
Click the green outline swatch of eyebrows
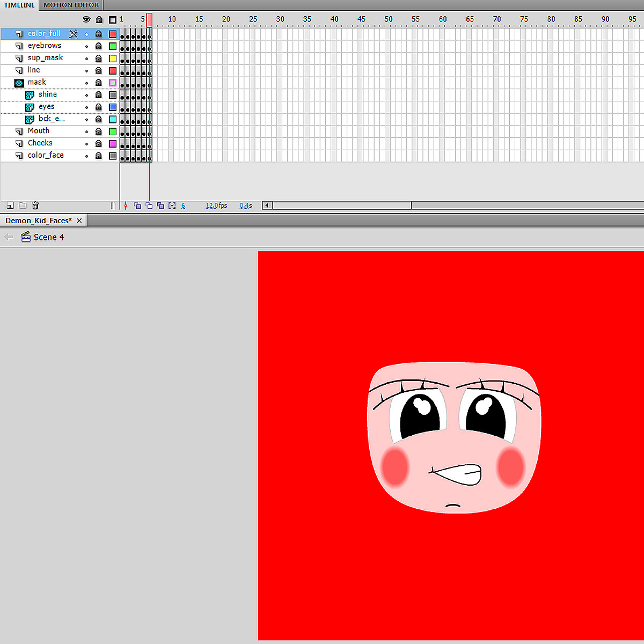(x=113, y=46)
